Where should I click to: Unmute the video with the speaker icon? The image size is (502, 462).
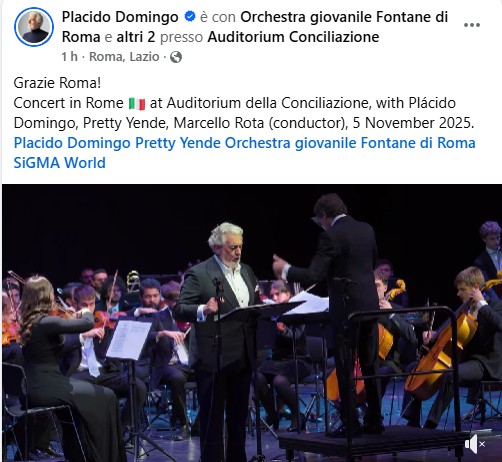pyautogui.click(x=475, y=444)
